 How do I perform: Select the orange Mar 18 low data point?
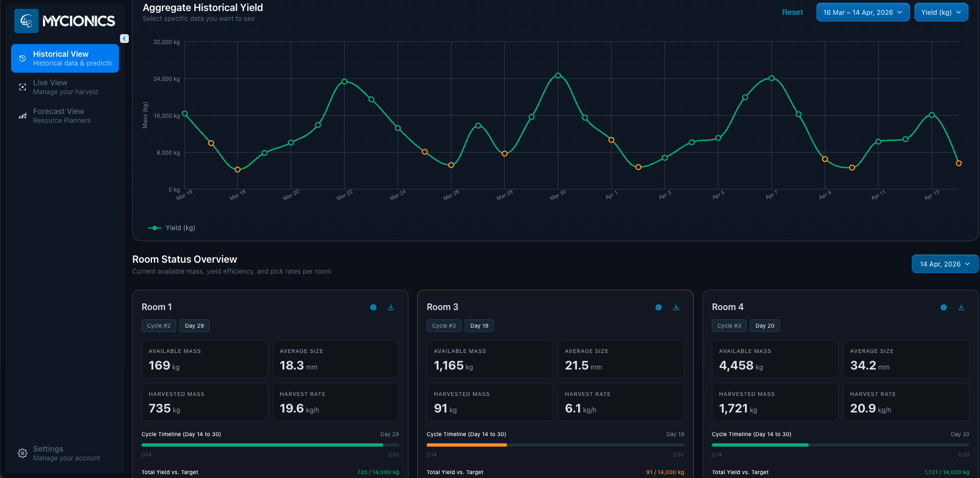[x=238, y=170]
